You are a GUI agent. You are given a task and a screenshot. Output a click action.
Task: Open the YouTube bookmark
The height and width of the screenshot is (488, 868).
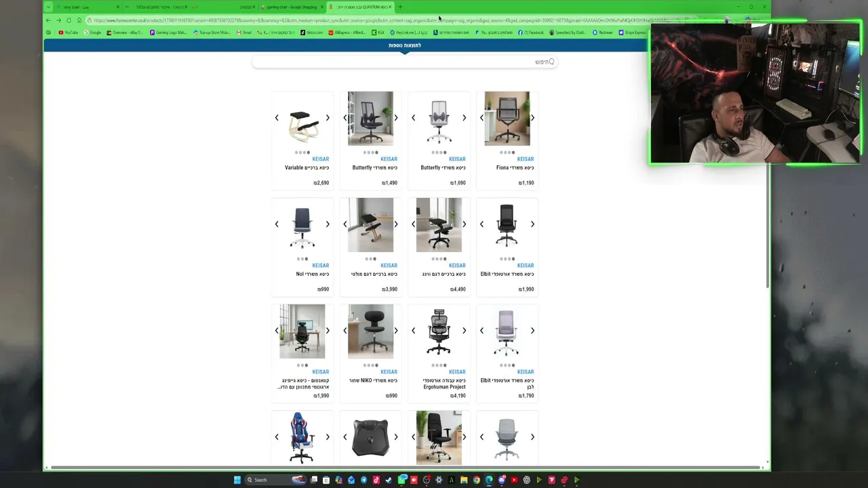[x=68, y=33]
